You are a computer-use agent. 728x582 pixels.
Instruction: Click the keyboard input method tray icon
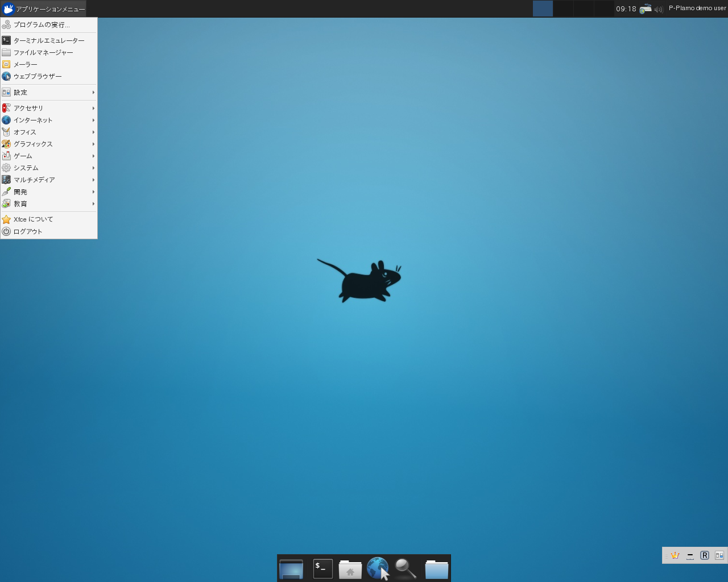coord(646,9)
